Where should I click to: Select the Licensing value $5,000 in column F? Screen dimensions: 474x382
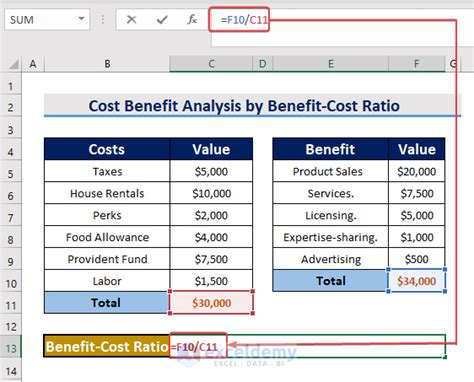click(x=417, y=215)
